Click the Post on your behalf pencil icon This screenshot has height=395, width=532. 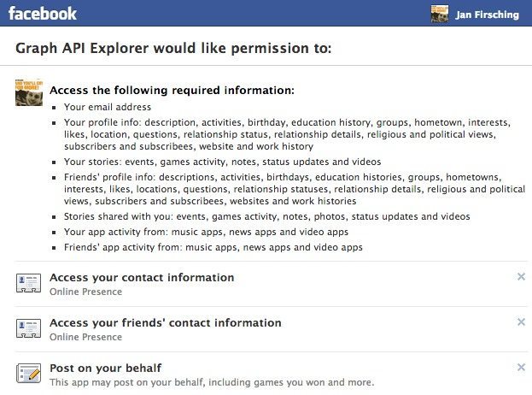coord(28,373)
